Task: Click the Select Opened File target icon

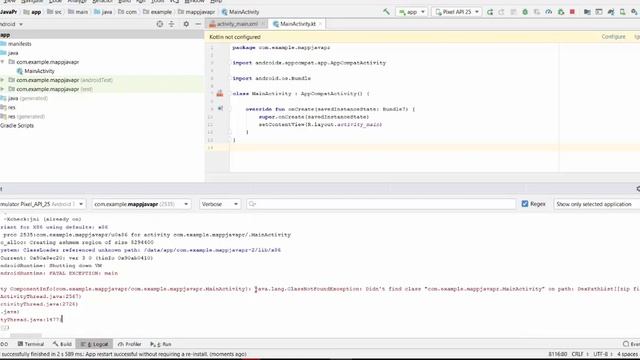Action: 160,24
